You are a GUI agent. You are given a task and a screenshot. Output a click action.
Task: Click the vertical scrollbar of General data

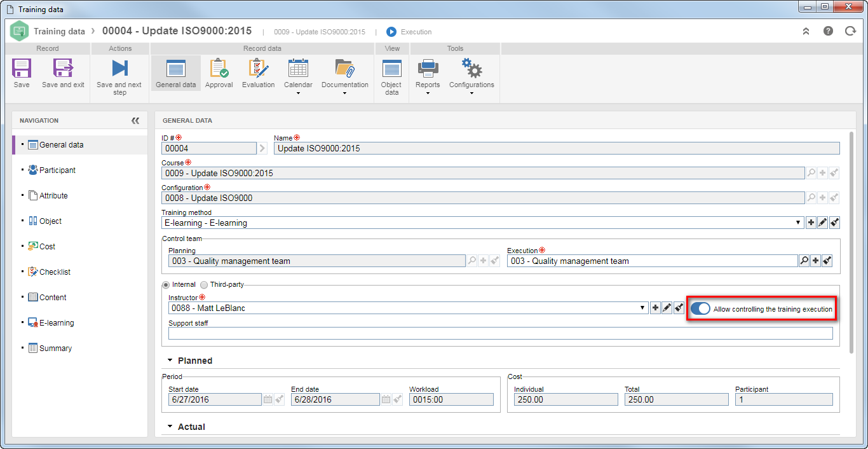click(851, 242)
